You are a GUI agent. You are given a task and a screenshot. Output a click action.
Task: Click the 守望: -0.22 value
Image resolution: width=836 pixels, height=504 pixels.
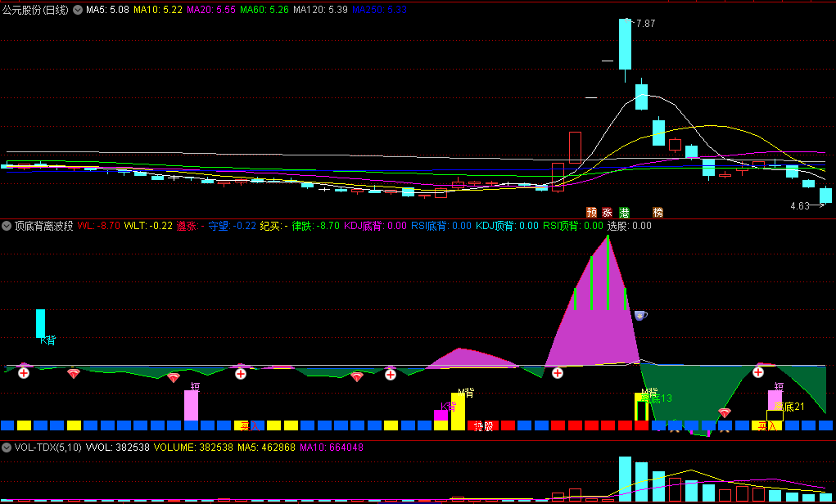[x=232, y=226]
